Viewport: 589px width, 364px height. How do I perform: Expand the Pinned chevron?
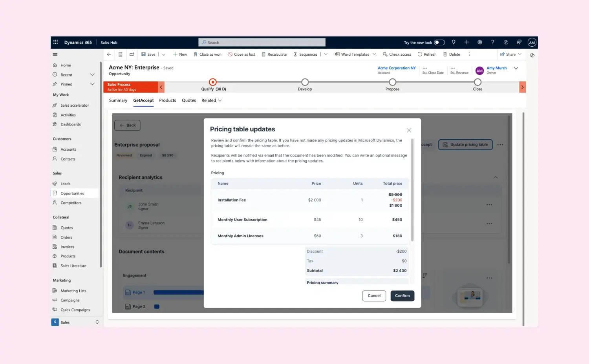click(92, 84)
